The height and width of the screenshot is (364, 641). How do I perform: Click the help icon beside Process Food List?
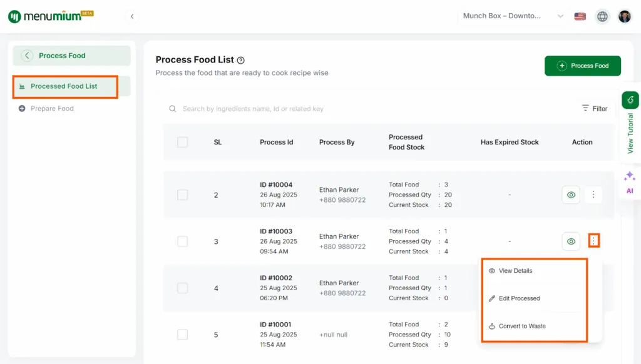tap(241, 60)
